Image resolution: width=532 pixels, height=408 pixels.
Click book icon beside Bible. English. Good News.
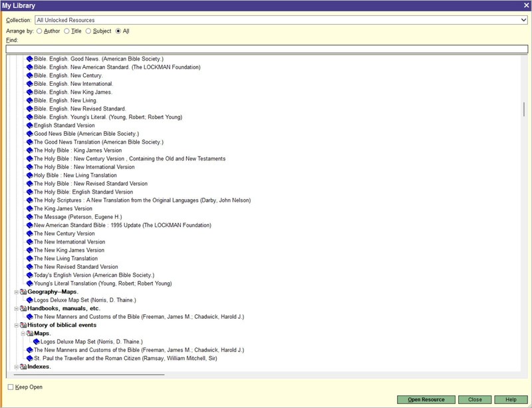[x=30, y=59]
